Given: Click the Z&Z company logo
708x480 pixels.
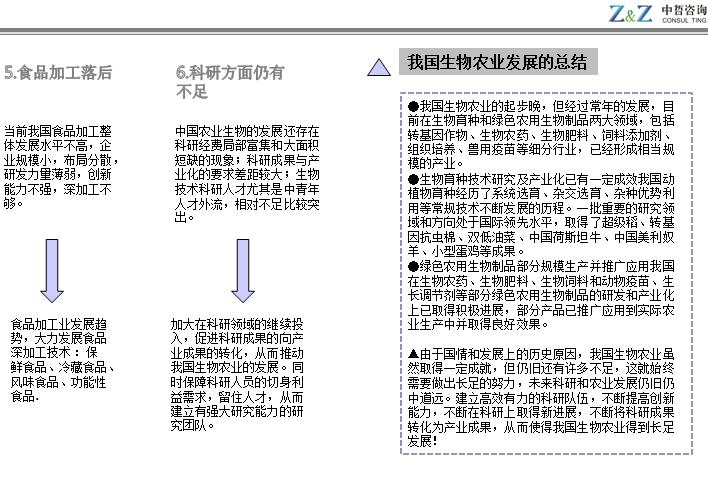Looking at the screenshot, I should click(x=630, y=14).
